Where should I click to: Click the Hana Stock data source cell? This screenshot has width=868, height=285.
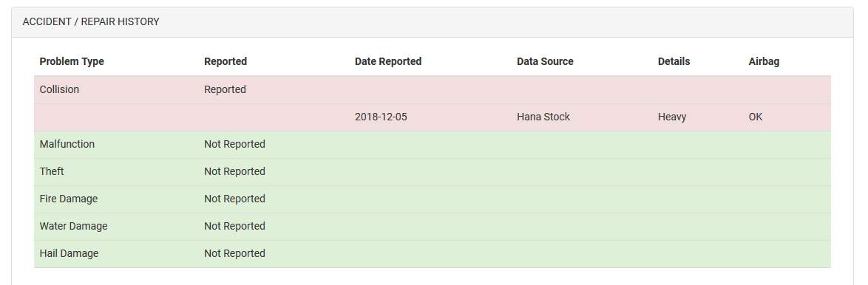(x=543, y=117)
